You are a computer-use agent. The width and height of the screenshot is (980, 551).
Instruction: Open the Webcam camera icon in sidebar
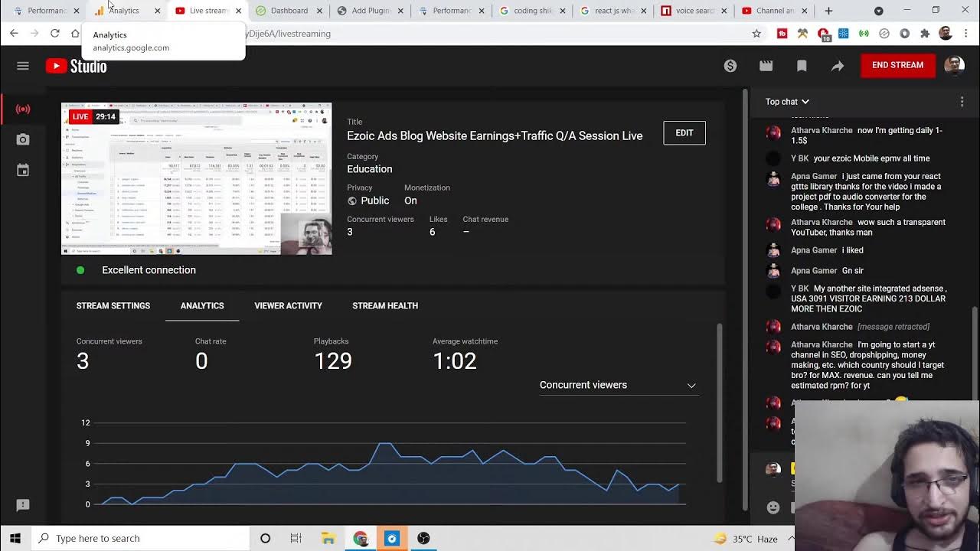pyautogui.click(x=23, y=139)
